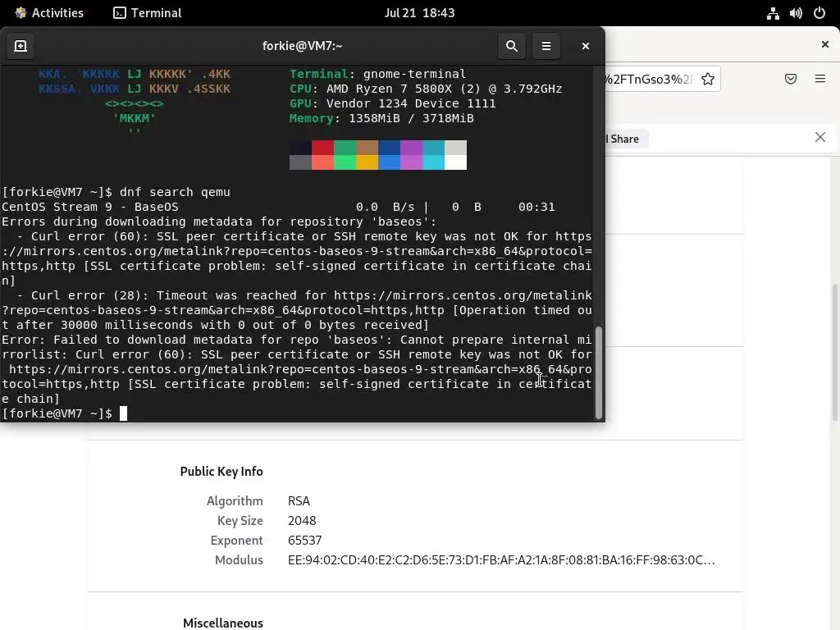840x630 pixels.
Task: Click the Miscellaneous heading
Action: tap(223, 623)
